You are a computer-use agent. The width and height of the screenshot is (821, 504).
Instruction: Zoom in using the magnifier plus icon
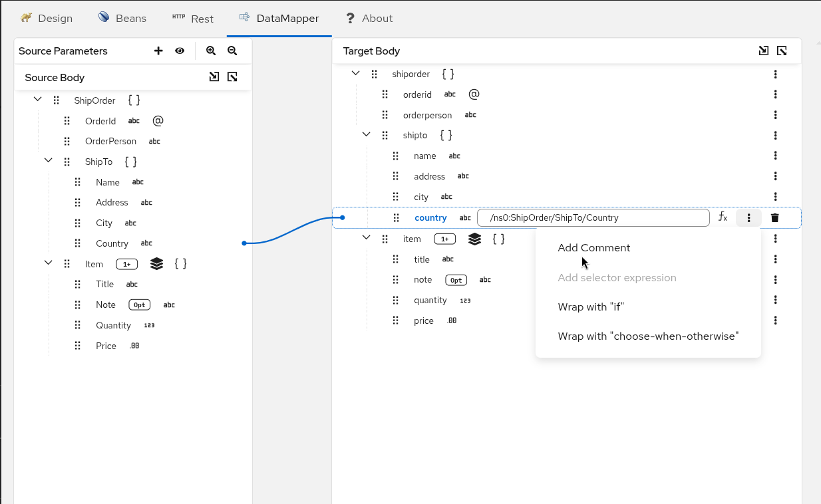[x=211, y=51]
